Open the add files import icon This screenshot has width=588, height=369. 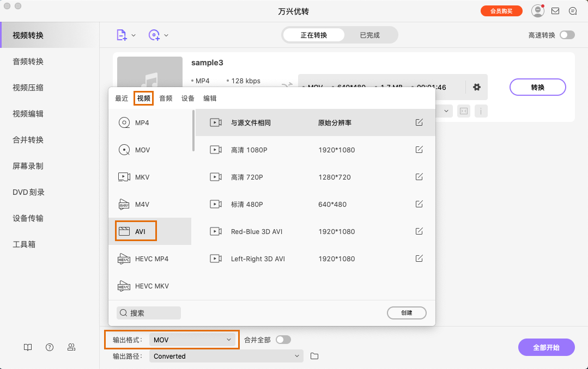point(121,34)
